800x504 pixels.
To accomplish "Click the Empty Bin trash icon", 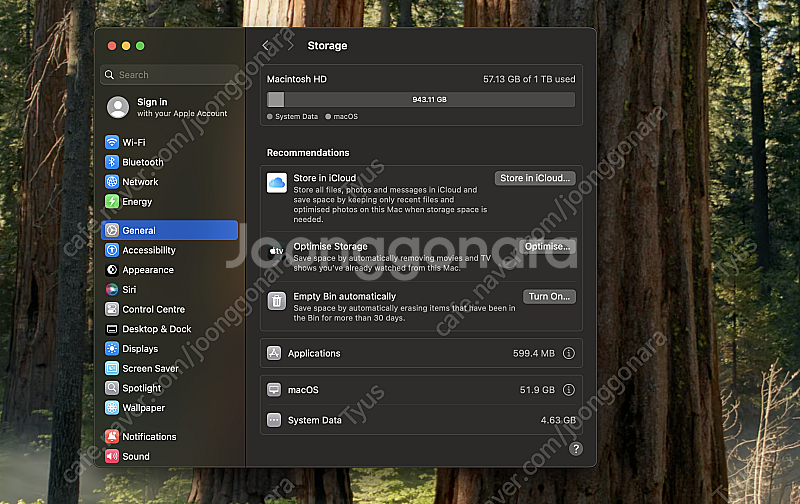I will [x=277, y=301].
